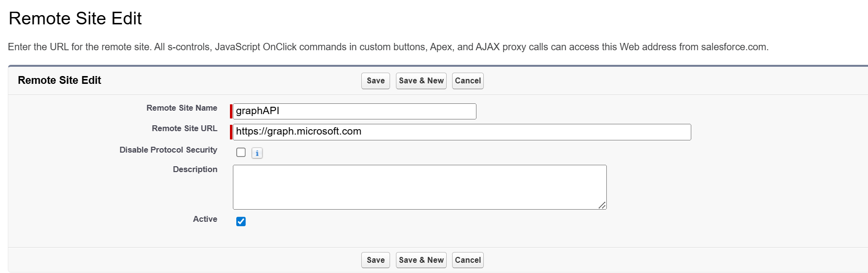This screenshot has height=273, width=868.
Task: Click the bold Remote Site Edit section title
Action: click(60, 80)
